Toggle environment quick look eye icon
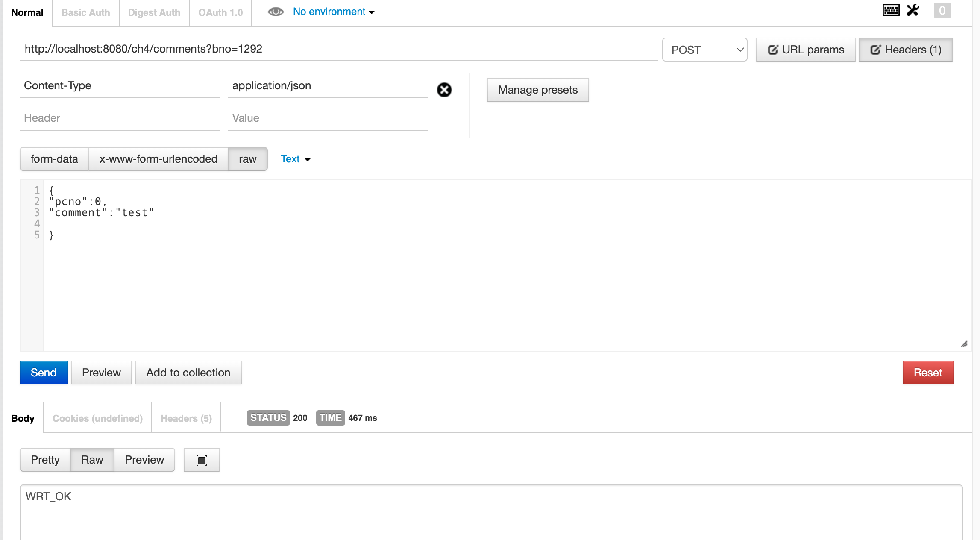The height and width of the screenshot is (540, 980). click(x=276, y=12)
